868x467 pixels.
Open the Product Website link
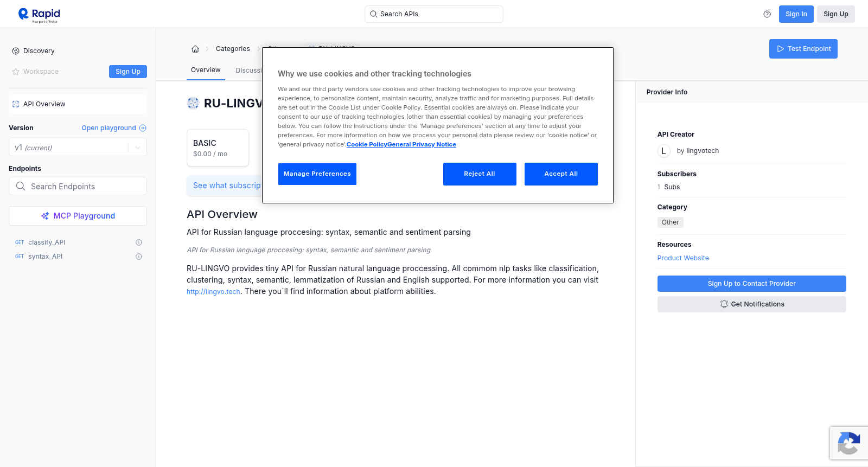point(683,258)
